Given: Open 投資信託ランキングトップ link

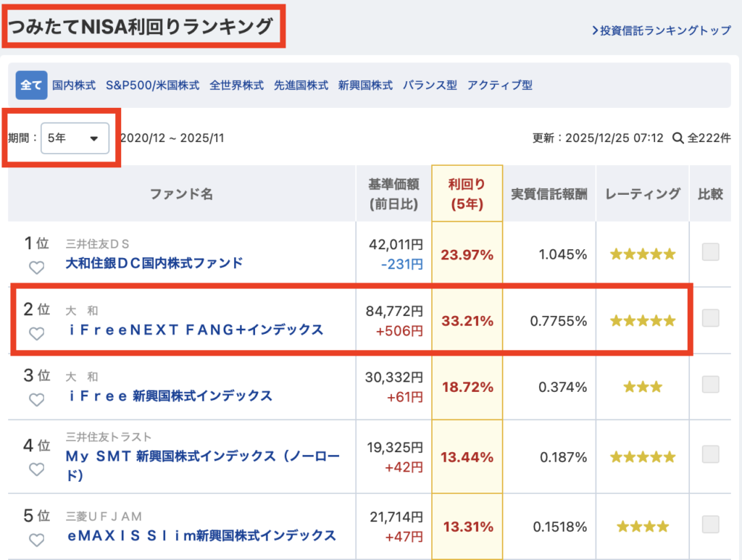Looking at the screenshot, I should [x=661, y=30].
